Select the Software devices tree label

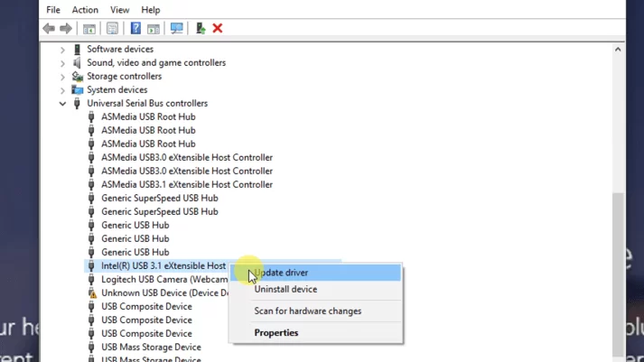point(120,50)
